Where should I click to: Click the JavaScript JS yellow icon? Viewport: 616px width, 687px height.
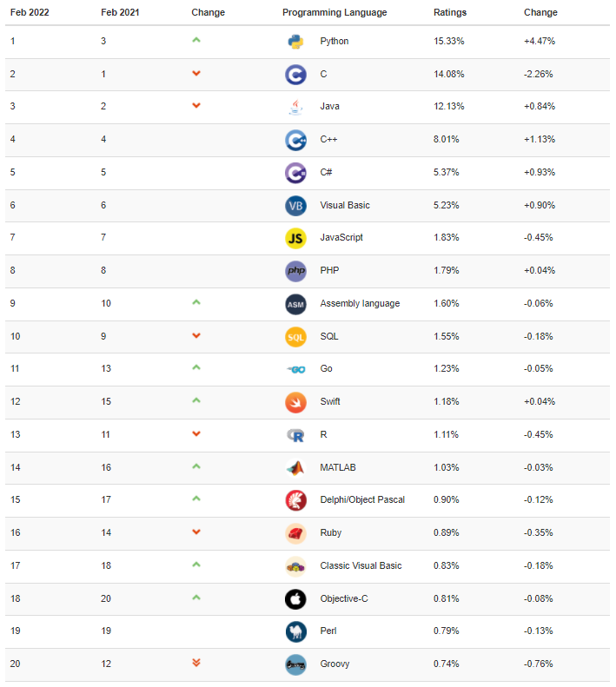[295, 238]
